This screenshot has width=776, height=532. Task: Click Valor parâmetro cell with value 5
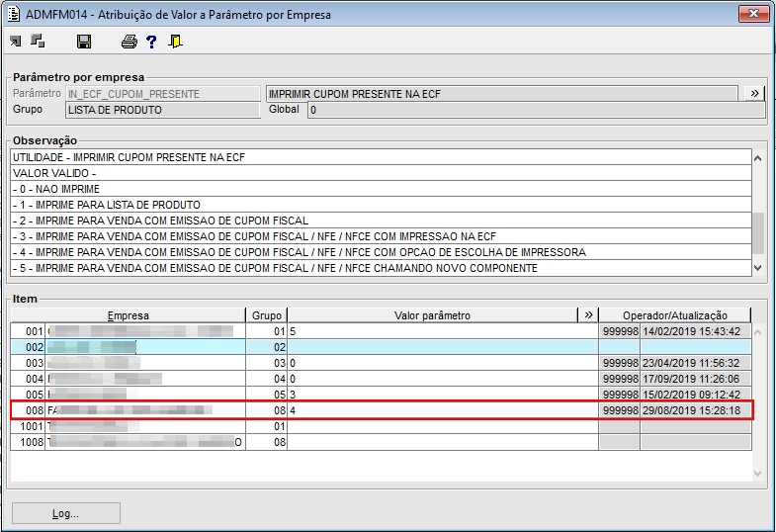click(443, 331)
